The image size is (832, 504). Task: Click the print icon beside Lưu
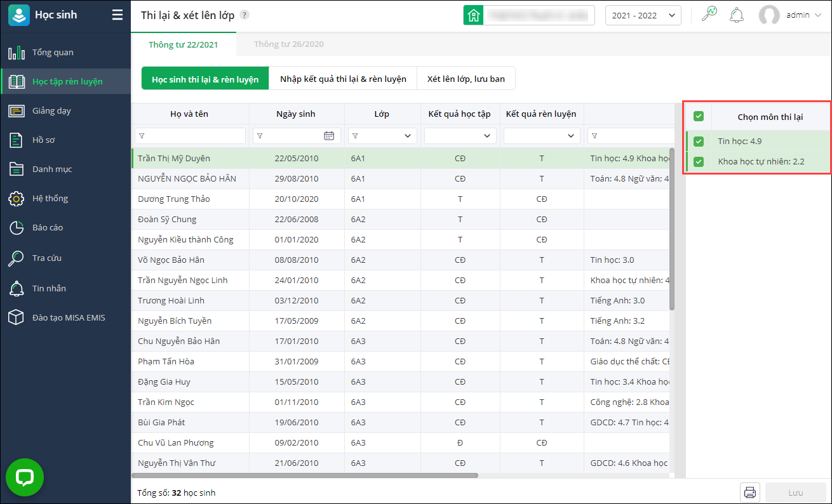click(x=750, y=493)
